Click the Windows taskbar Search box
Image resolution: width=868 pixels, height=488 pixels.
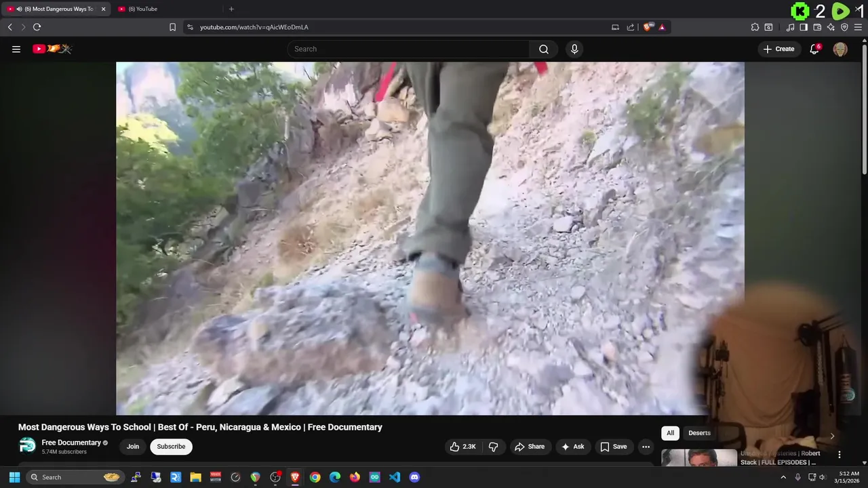click(75, 477)
